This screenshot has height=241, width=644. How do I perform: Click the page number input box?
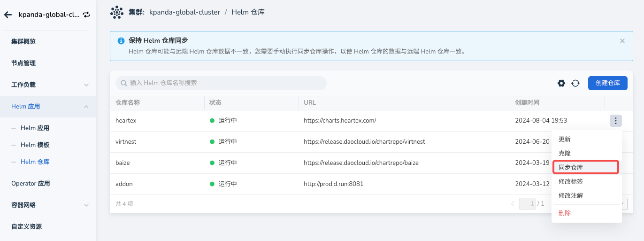click(x=527, y=204)
